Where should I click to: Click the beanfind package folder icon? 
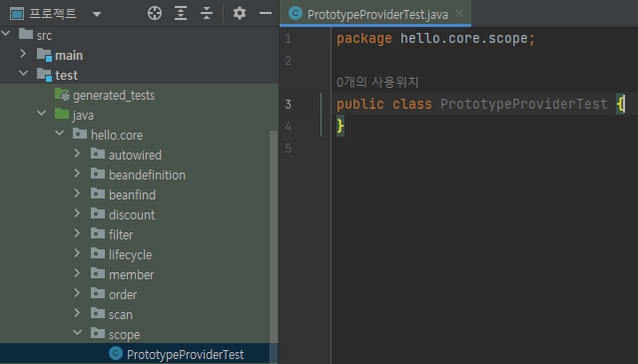98,193
